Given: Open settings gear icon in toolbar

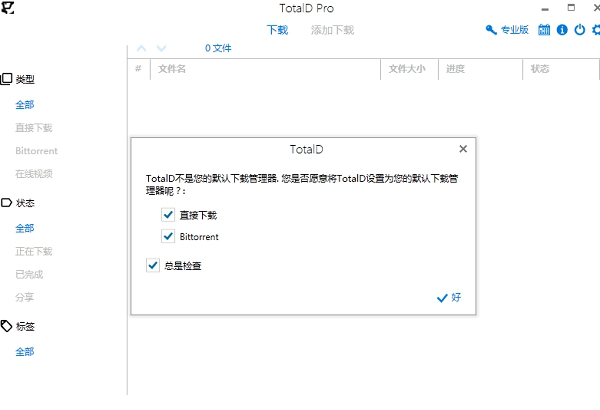Looking at the screenshot, I should (x=596, y=30).
